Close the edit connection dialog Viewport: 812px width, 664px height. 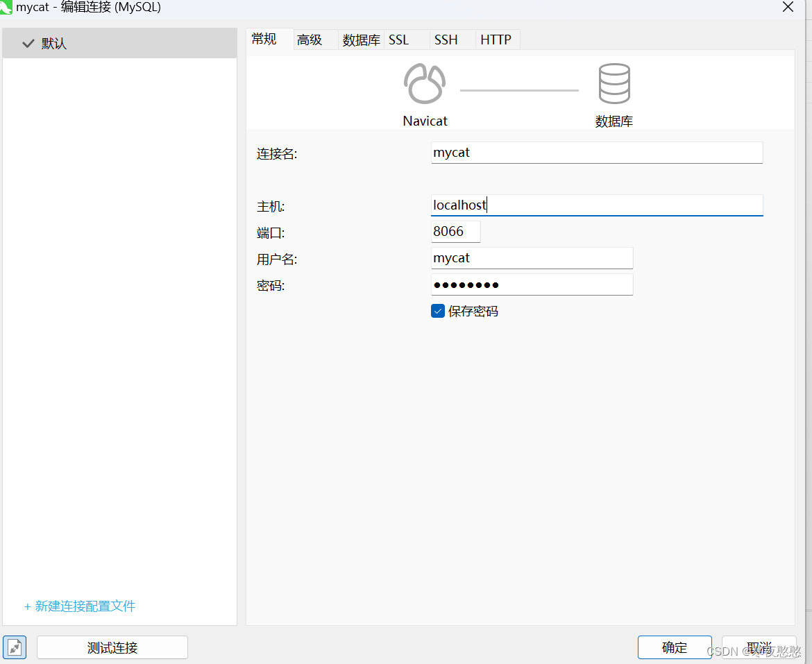[x=788, y=7]
